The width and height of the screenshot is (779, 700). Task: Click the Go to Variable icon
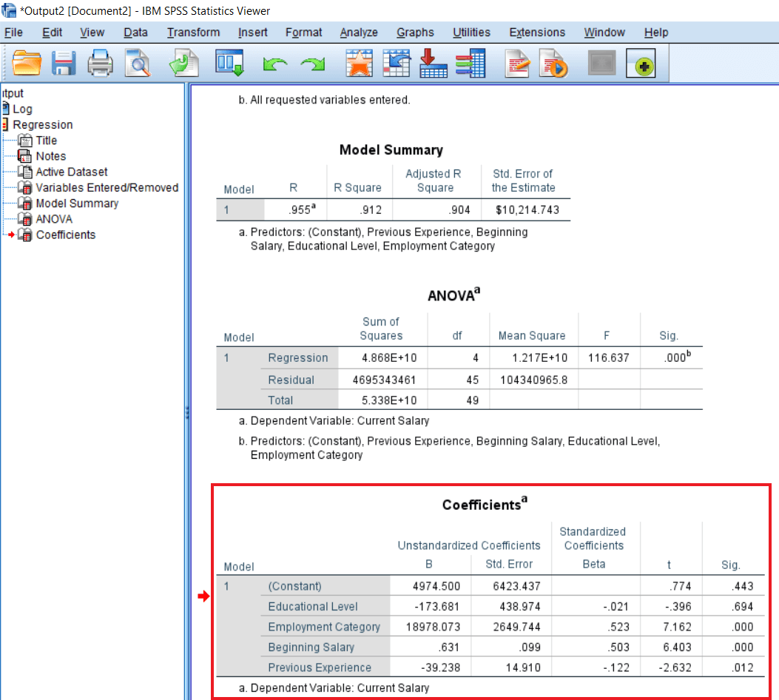pos(434,63)
